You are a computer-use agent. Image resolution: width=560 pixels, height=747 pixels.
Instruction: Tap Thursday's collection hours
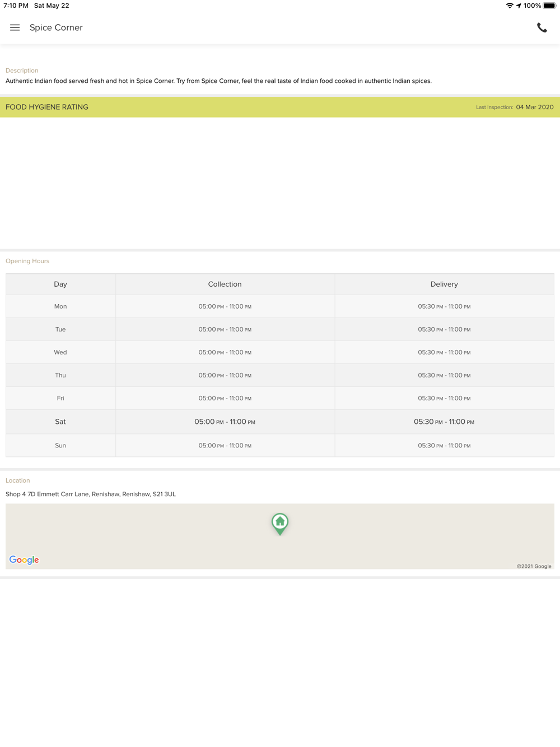[x=225, y=375]
